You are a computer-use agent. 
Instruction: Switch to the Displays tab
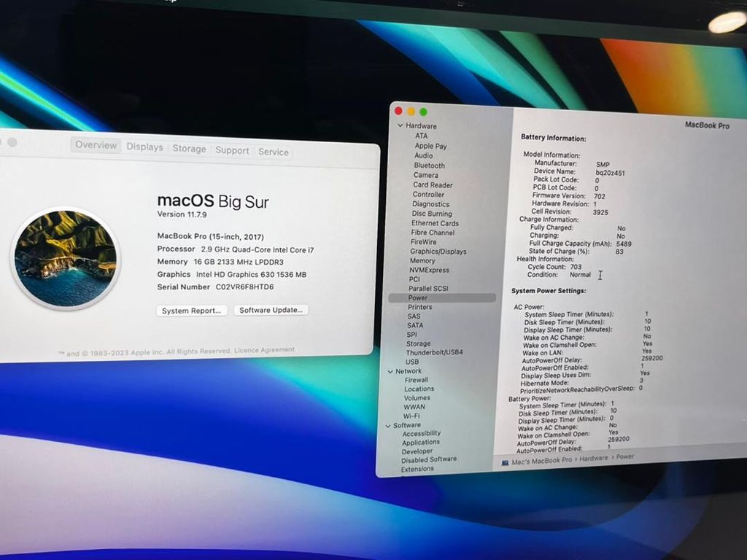[144, 147]
